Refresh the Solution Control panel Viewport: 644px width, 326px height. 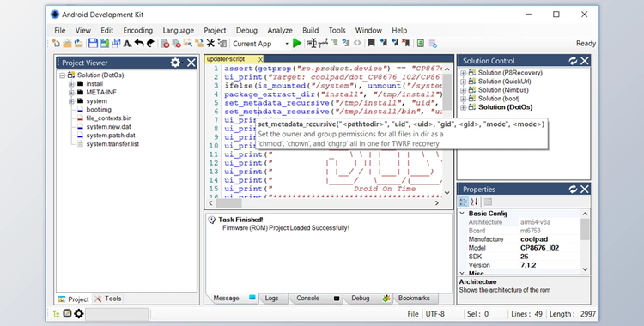[x=573, y=61]
